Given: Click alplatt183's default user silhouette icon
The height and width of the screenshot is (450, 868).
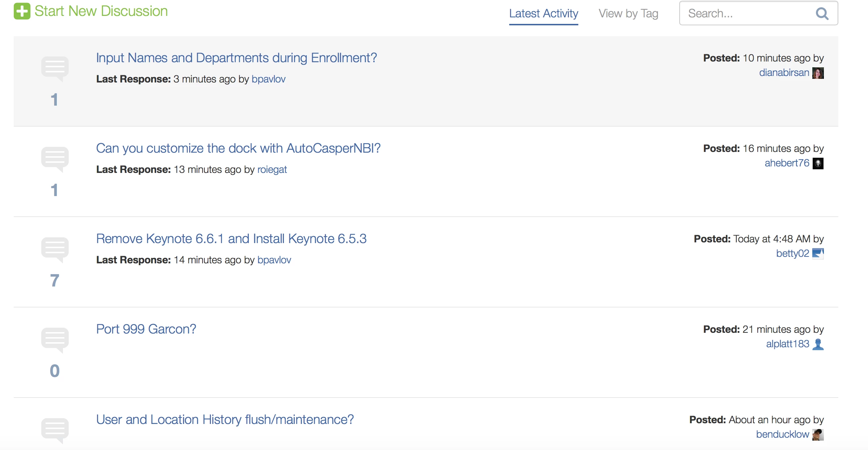Looking at the screenshot, I should (x=818, y=344).
